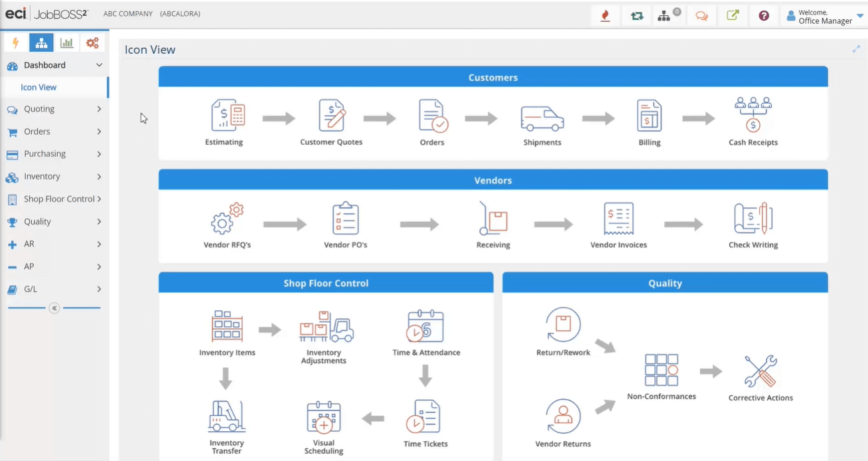Image resolution: width=868 pixels, height=461 pixels.
Task: Expand the AP menu
Action: [x=54, y=266]
